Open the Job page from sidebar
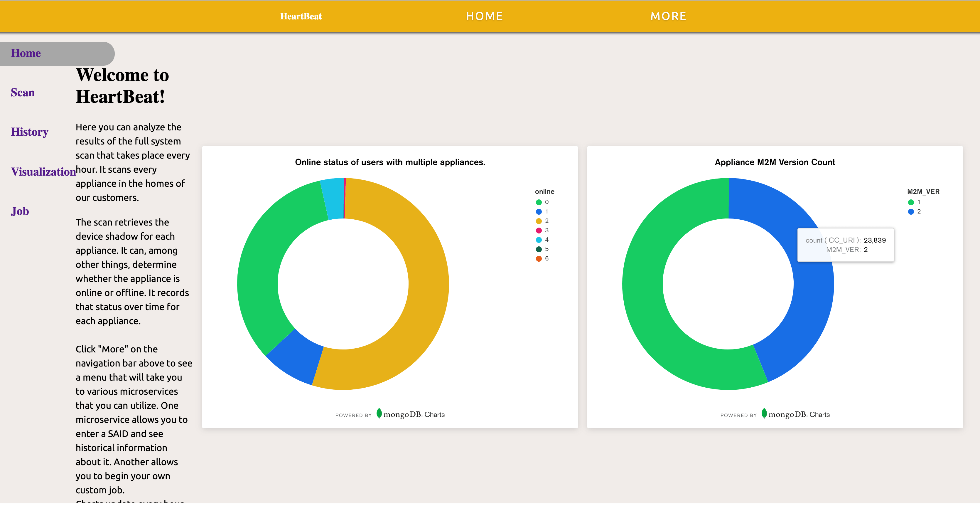The height and width of the screenshot is (506, 980). point(20,211)
